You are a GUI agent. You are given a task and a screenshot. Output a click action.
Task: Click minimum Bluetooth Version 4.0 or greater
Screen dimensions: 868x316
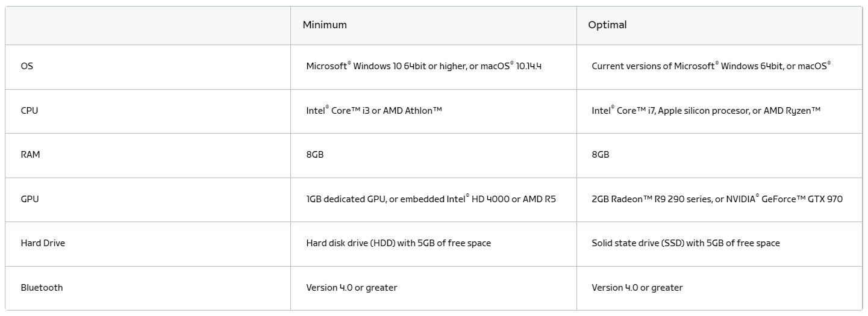click(x=352, y=288)
